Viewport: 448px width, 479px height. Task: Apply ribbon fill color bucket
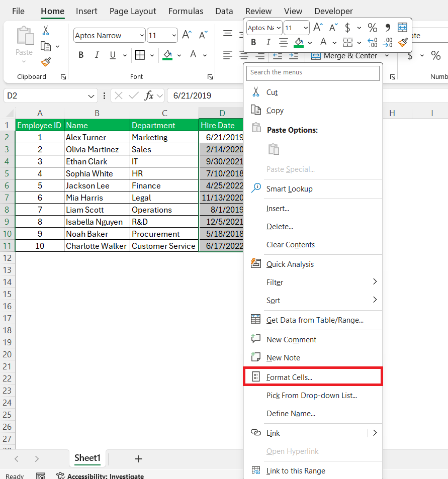167,55
